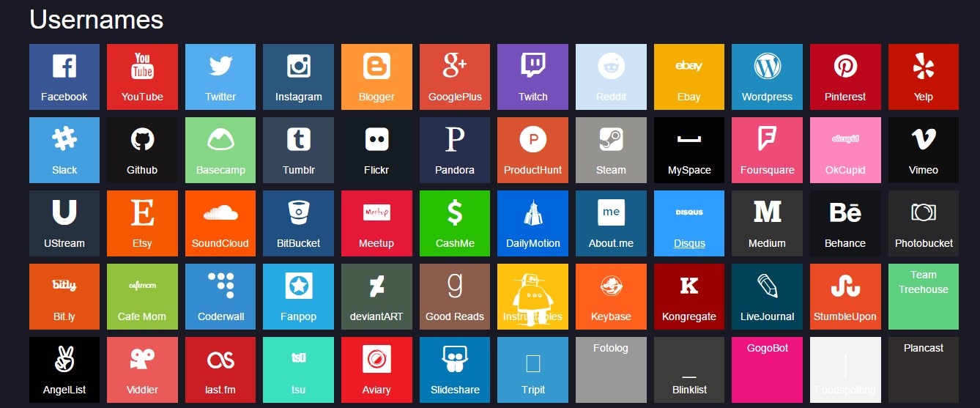Open the Slideshare tile
Image resolution: width=980 pixels, height=408 pixels.
click(455, 370)
